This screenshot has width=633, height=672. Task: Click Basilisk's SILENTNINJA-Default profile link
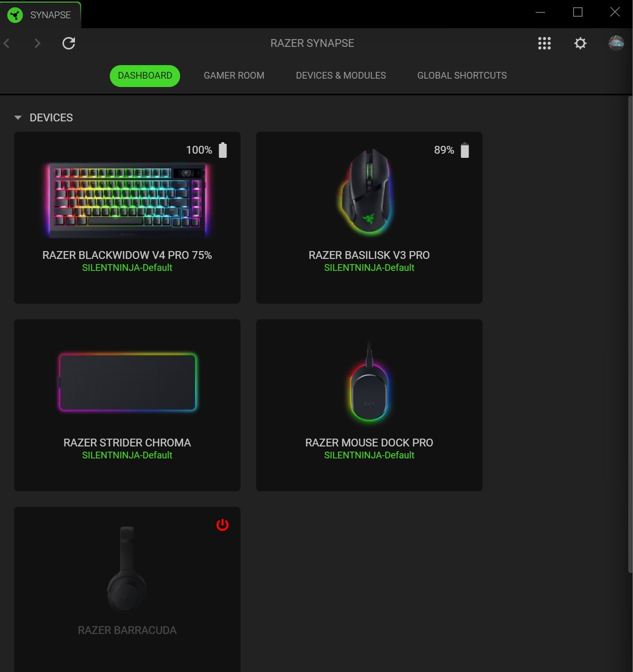369,268
